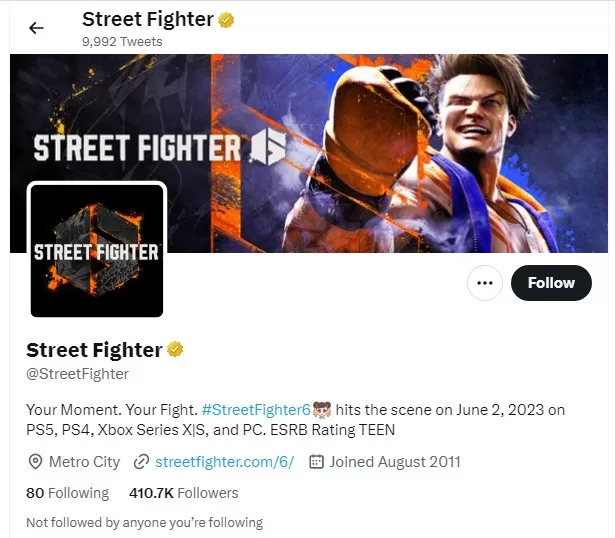The width and height of the screenshot is (615, 538).
Task: Open the three-dots more options menu
Action: coord(485,283)
